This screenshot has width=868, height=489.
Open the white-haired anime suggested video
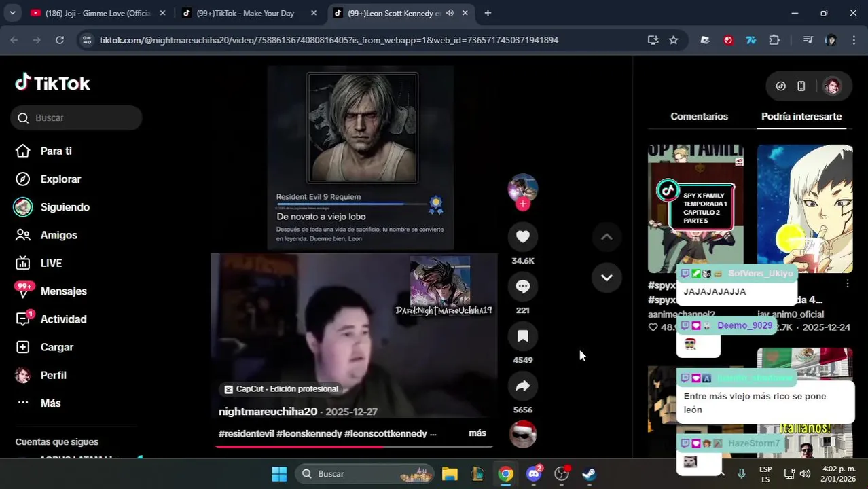pyautogui.click(x=805, y=209)
